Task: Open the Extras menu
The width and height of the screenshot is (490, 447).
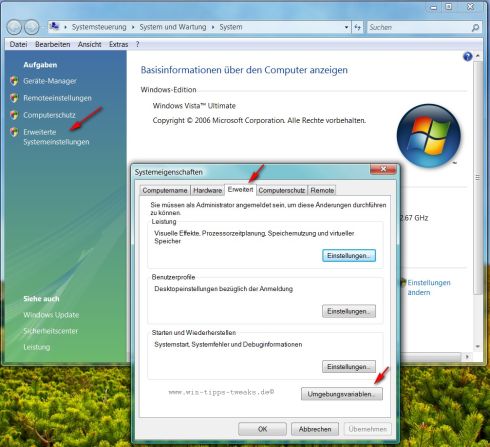Action: tap(118, 44)
